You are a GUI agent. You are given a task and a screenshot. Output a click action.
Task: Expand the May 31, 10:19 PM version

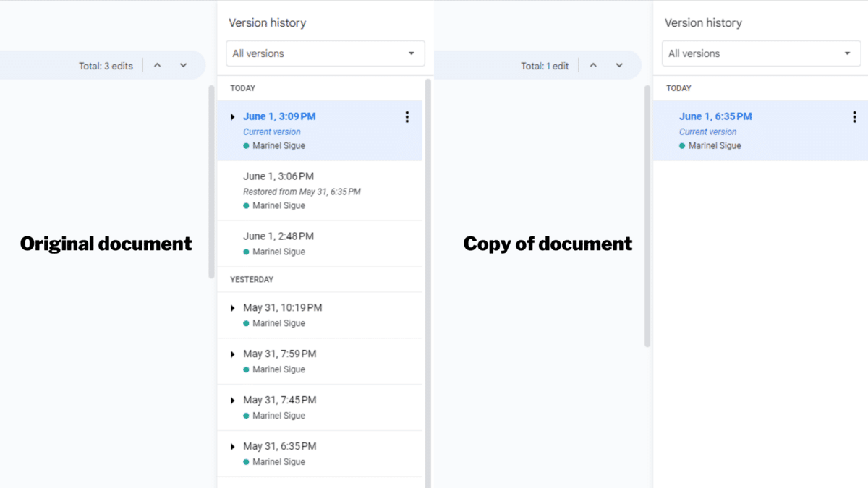(232, 308)
